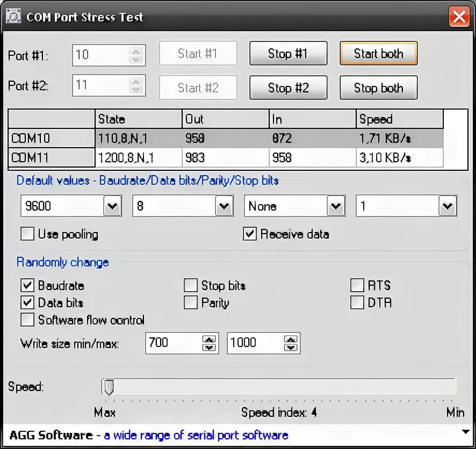476x449 pixels.
Task: Click the COM Port Stress Test title bar icon
Action: (x=13, y=17)
